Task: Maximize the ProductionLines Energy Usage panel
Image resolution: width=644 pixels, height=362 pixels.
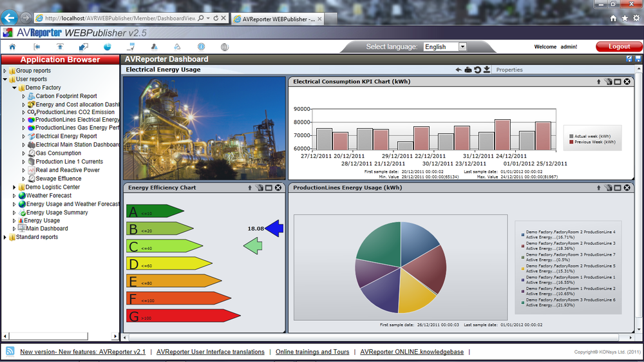Action: [618, 188]
